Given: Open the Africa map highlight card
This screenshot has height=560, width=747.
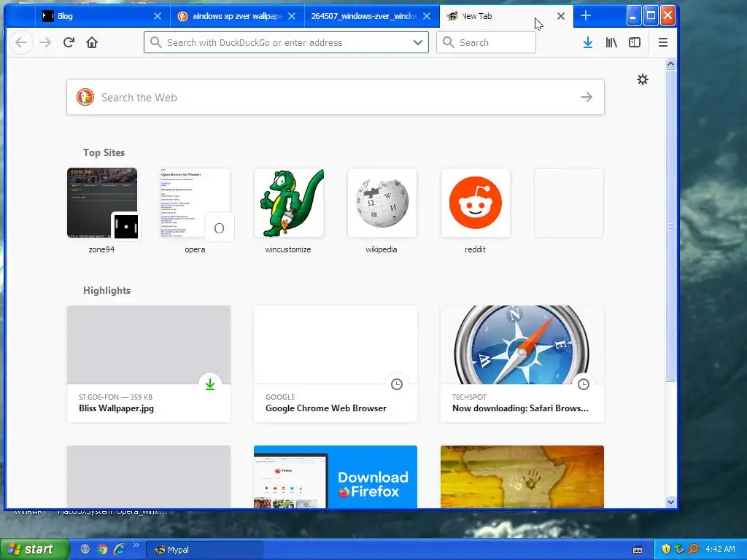Looking at the screenshot, I should click(522, 477).
